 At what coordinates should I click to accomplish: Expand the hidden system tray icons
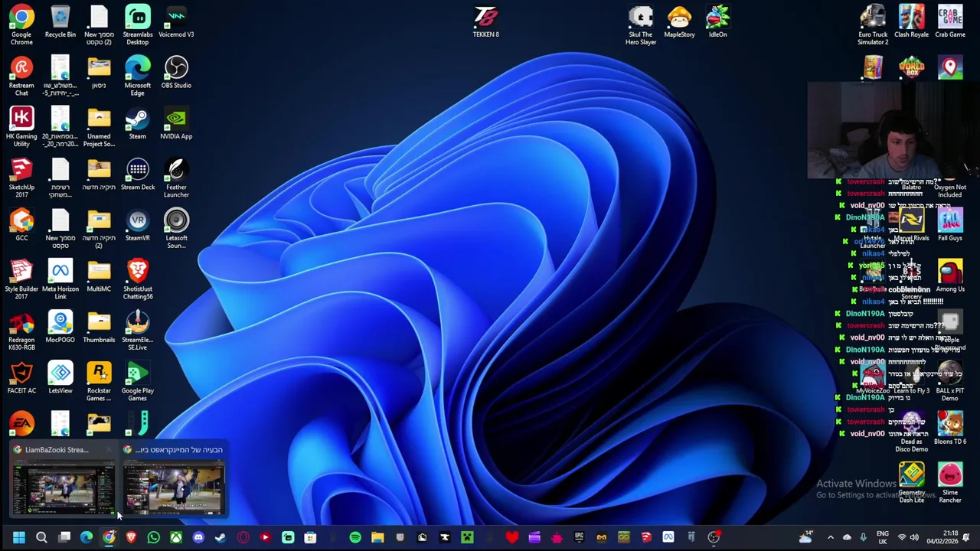pos(831,537)
